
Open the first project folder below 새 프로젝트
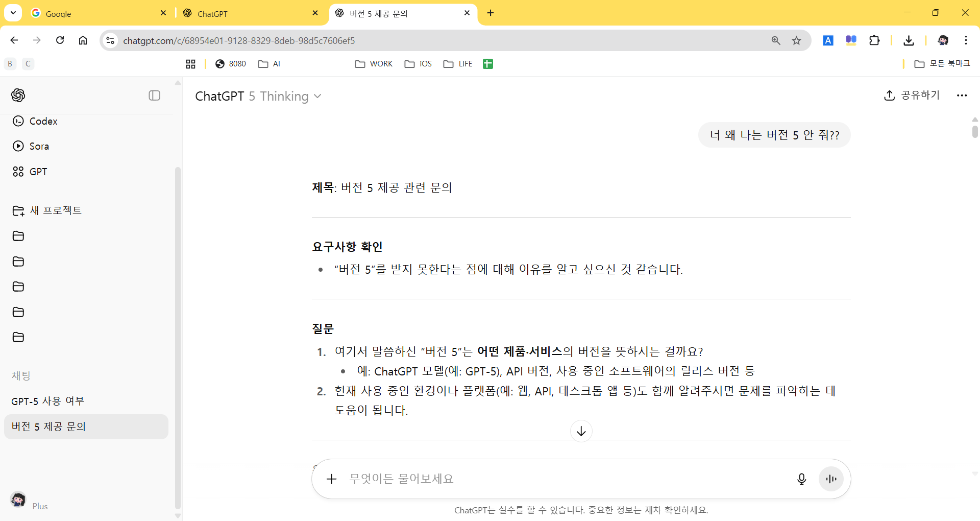pos(18,236)
